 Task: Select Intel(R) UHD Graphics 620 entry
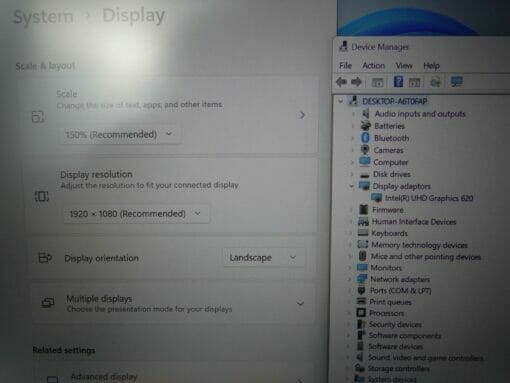pos(429,198)
